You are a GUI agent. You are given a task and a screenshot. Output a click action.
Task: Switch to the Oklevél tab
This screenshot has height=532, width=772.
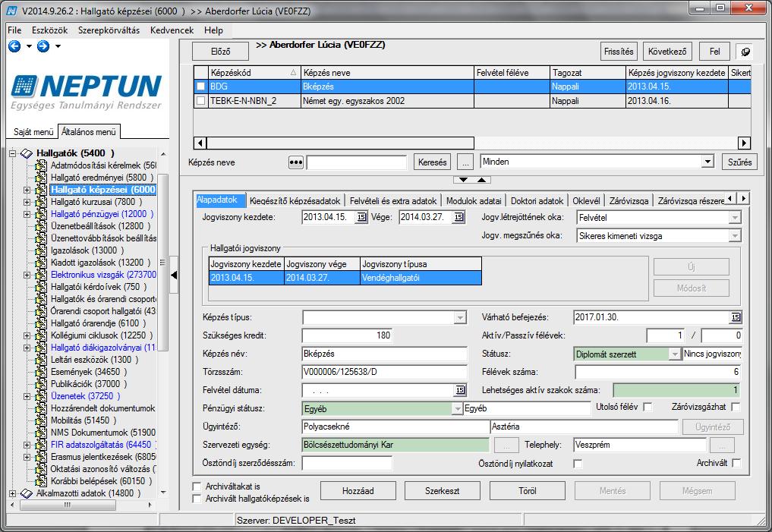[x=586, y=201]
